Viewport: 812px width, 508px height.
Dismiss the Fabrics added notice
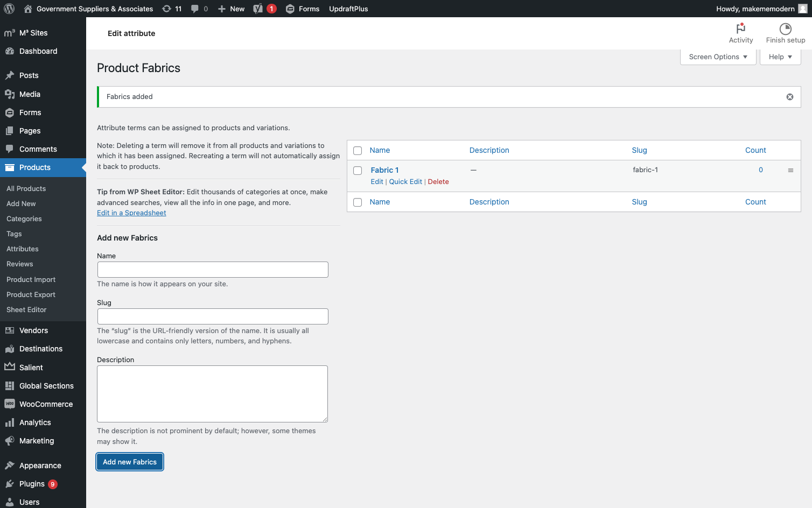click(x=790, y=97)
